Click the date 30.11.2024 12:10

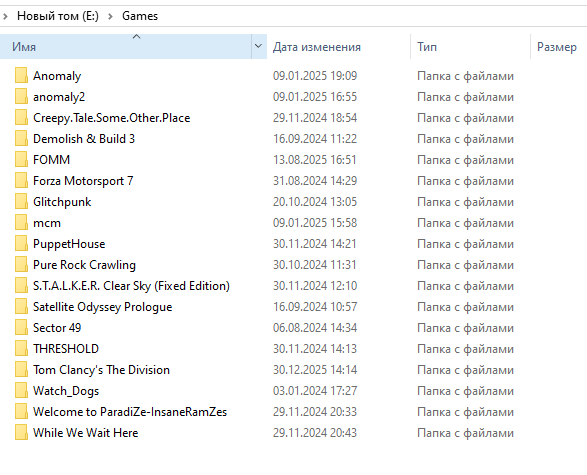315,286
